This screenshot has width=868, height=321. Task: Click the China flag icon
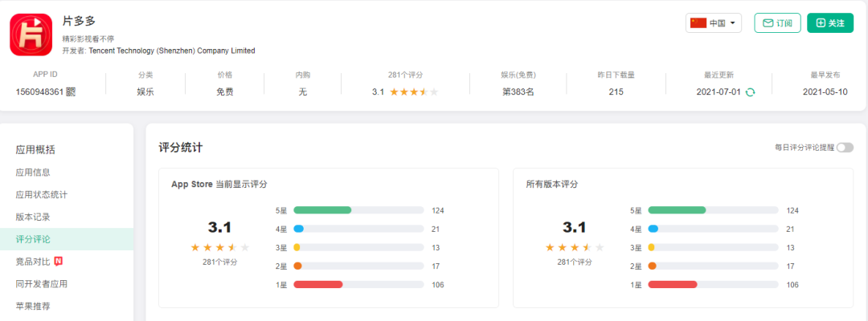coord(698,23)
